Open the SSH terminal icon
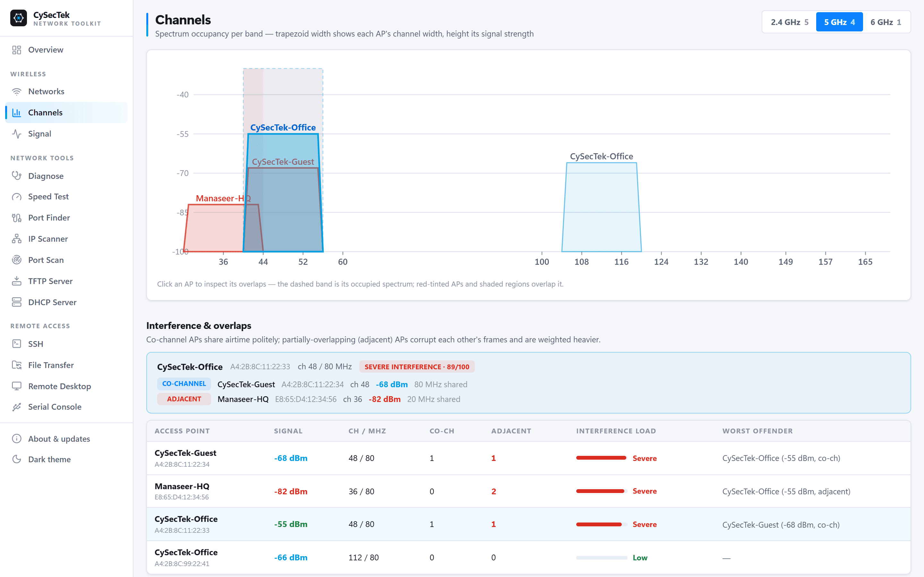 tap(16, 344)
